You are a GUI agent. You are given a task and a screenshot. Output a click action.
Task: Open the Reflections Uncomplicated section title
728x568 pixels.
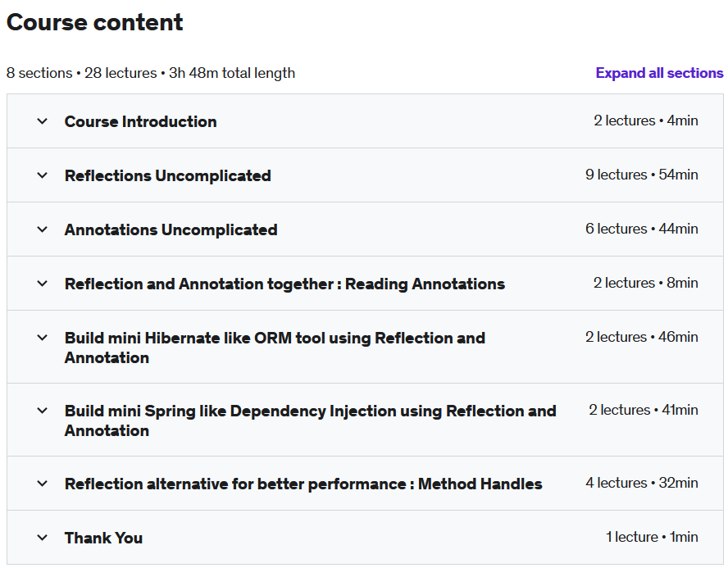167,176
